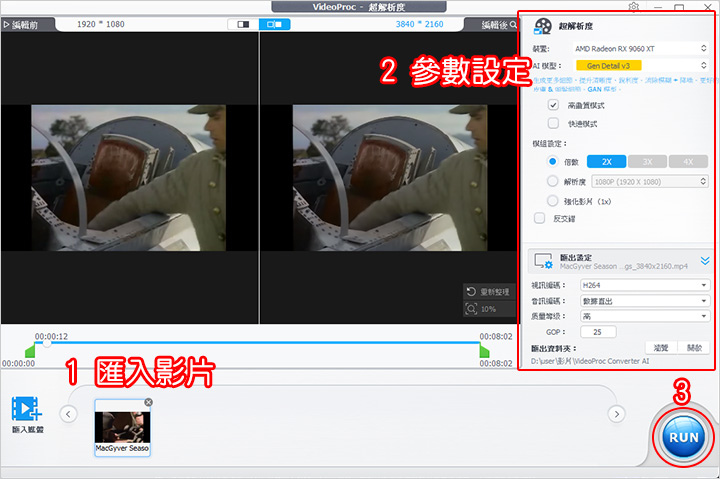Click the 10% zoom preview button
Screen dimensions: 720x479
(x=489, y=309)
